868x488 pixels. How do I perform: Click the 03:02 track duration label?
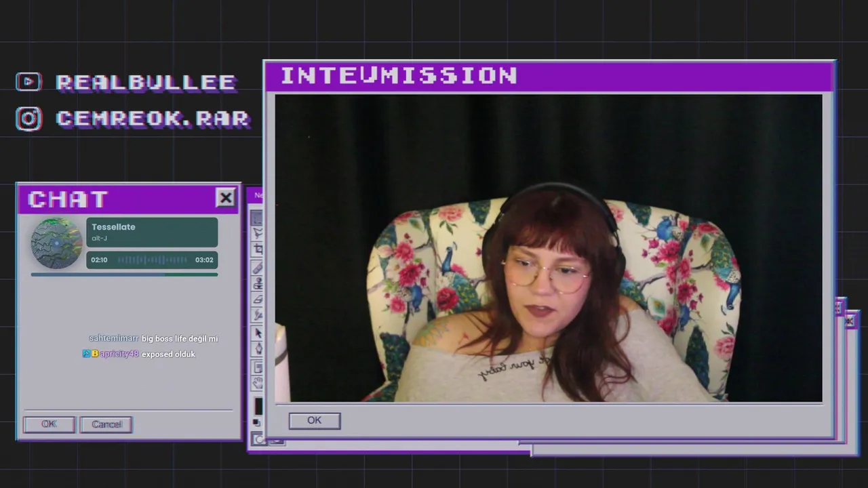point(204,260)
